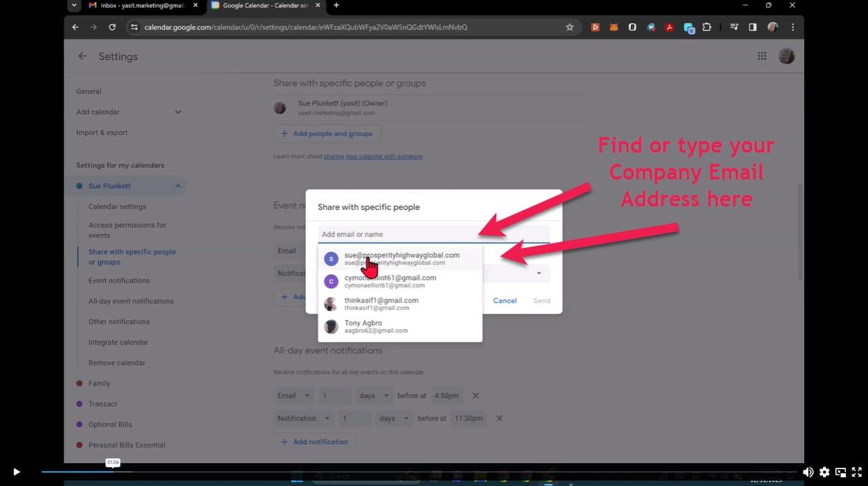The height and width of the screenshot is (486, 868).
Task: Select Import & export in sidebar
Action: [102, 132]
